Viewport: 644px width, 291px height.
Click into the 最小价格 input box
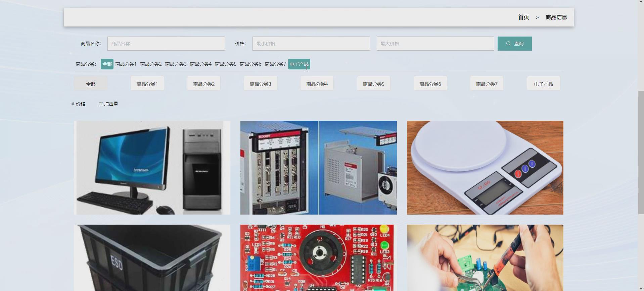click(x=311, y=44)
